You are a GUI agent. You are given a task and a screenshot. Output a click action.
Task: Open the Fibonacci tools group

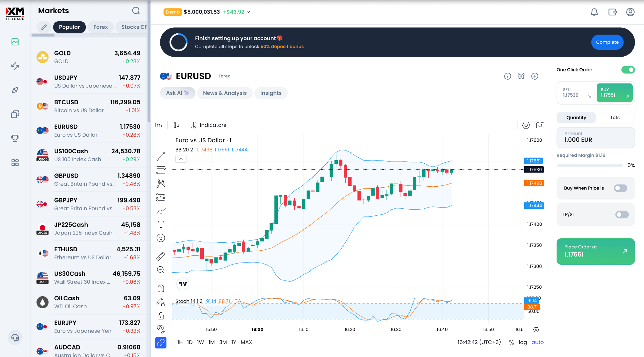pyautogui.click(x=161, y=170)
